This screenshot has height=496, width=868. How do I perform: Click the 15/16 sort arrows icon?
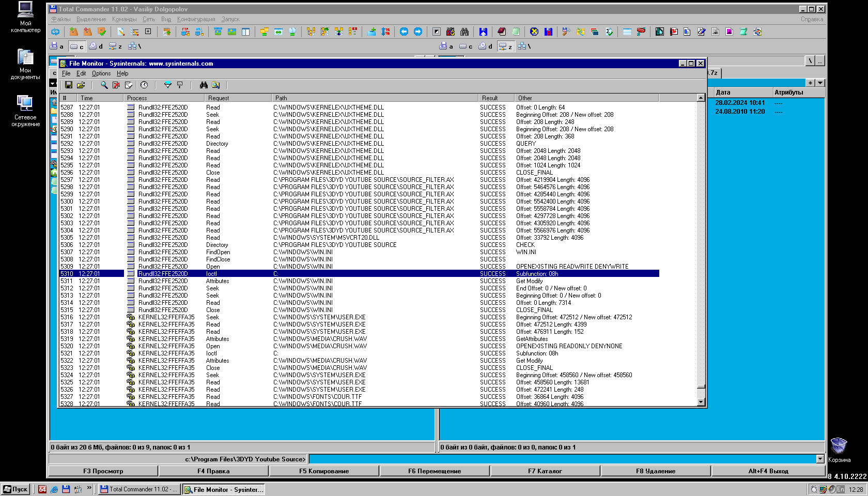pyautogui.click(x=385, y=32)
